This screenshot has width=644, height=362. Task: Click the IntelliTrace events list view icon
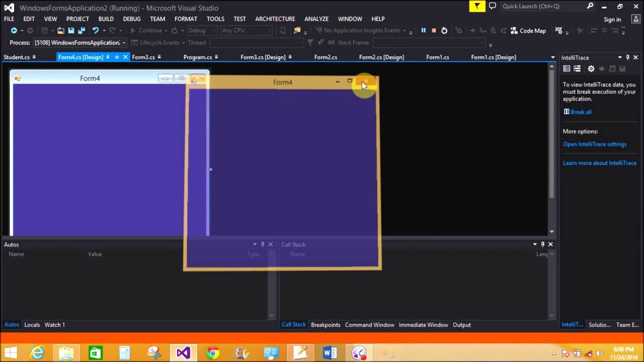pos(567,68)
